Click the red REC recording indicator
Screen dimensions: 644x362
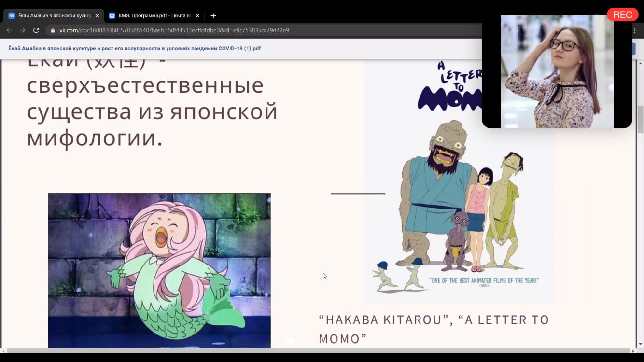[622, 15]
